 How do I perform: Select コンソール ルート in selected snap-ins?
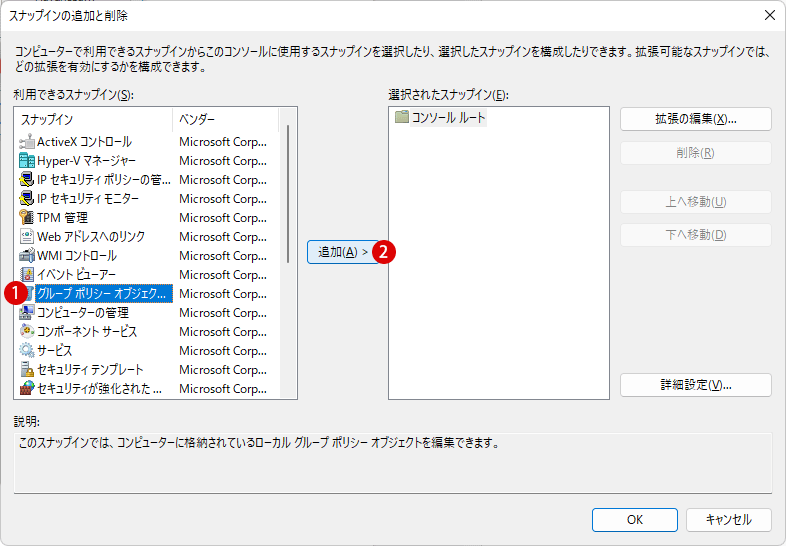(x=449, y=117)
